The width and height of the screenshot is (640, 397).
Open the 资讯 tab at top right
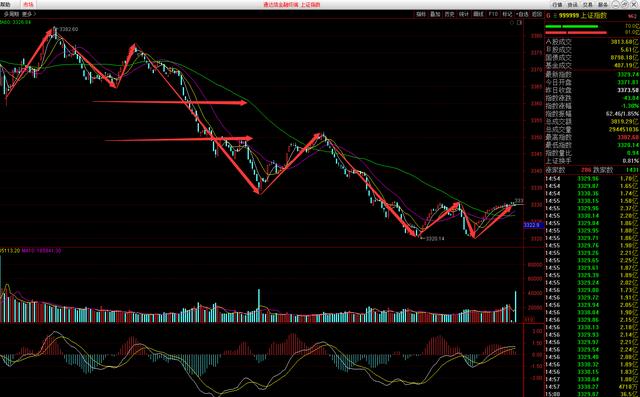click(572, 4)
